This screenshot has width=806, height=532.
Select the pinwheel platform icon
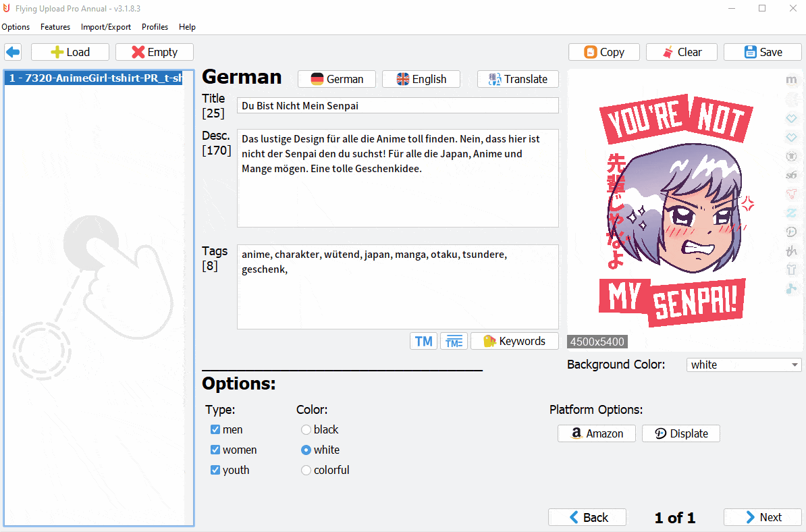(791, 288)
